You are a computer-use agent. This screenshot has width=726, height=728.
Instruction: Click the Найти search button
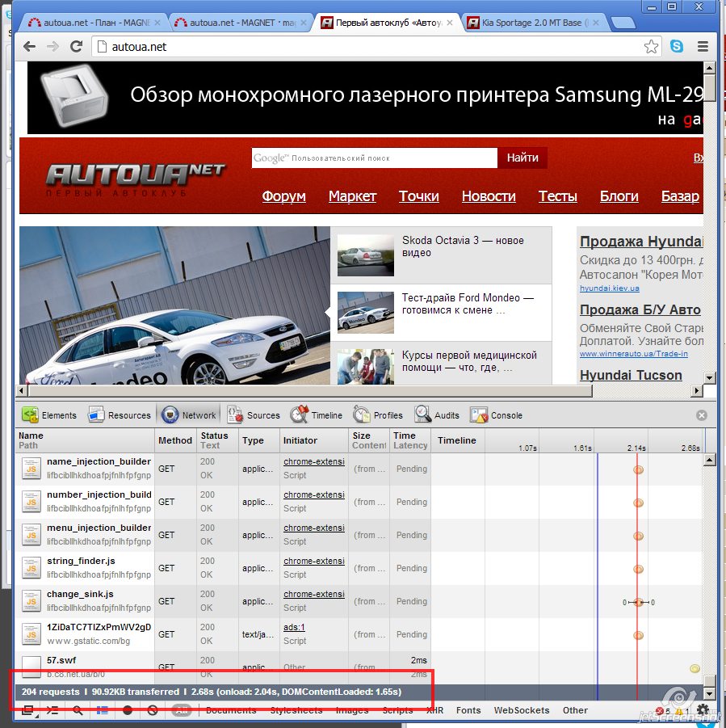click(522, 158)
